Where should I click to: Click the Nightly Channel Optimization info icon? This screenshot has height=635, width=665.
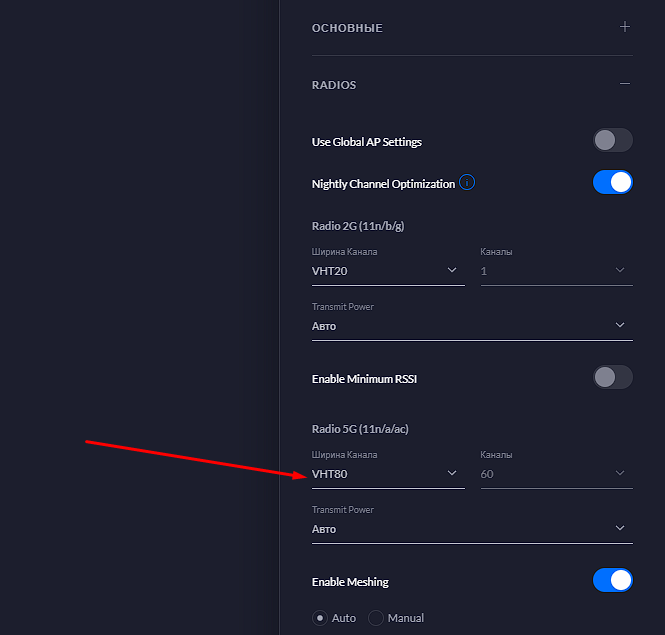467,183
